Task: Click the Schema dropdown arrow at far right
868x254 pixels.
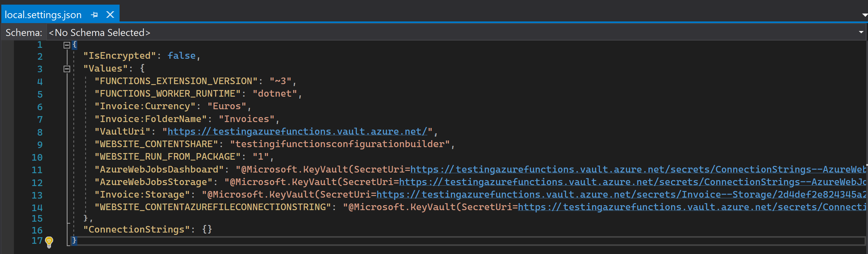Action: click(861, 32)
